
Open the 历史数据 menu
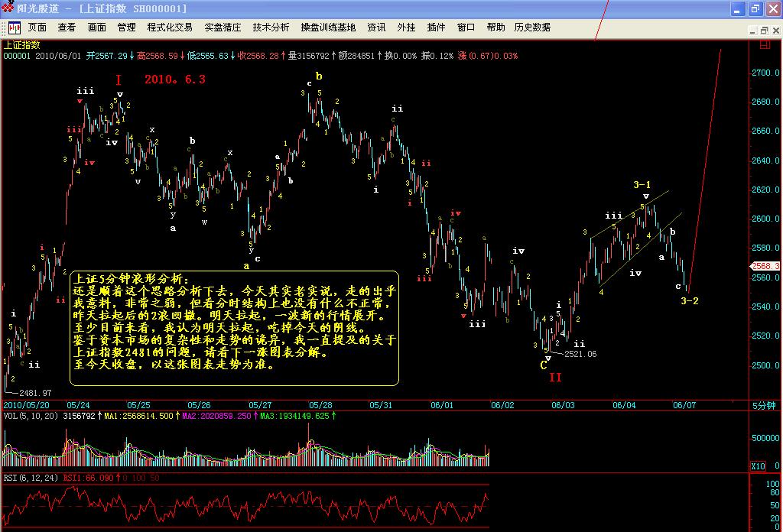click(x=532, y=28)
